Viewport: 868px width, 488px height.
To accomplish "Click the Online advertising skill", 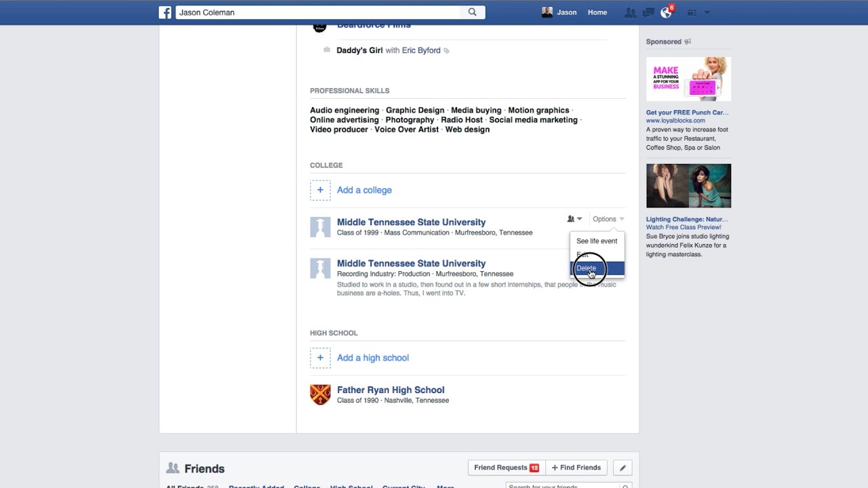I will [344, 120].
